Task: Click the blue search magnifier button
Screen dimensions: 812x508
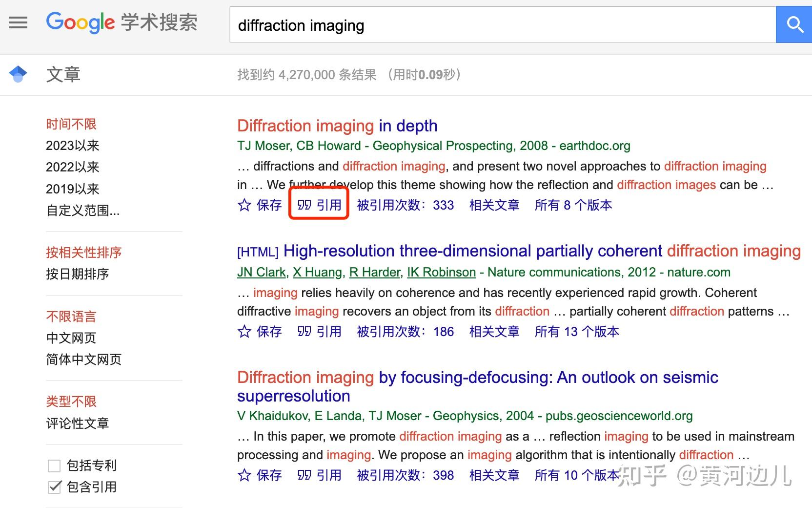Action: [x=794, y=24]
